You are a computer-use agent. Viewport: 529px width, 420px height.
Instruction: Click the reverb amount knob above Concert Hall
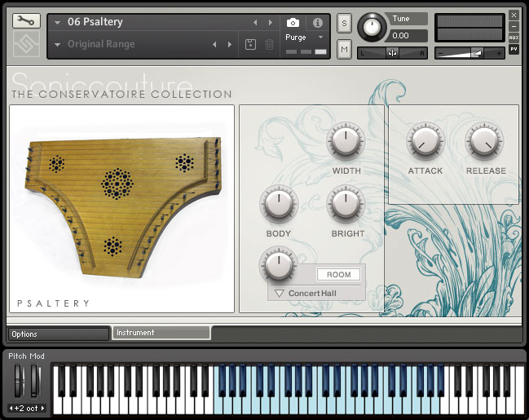click(279, 265)
